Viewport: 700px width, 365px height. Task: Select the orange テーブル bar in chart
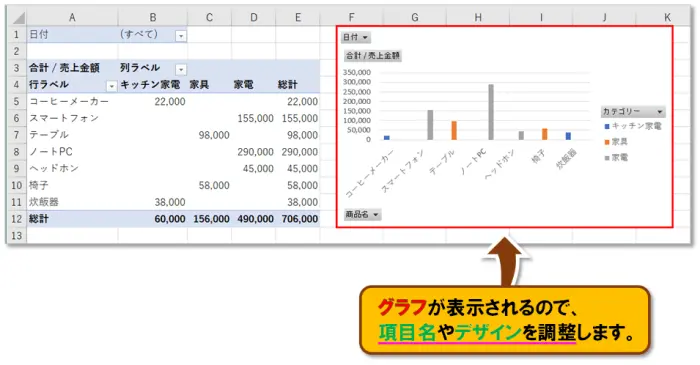click(454, 130)
